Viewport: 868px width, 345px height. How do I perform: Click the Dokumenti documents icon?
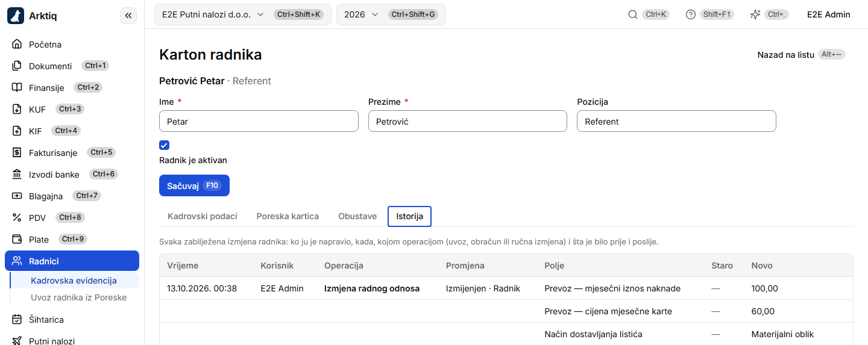17,66
